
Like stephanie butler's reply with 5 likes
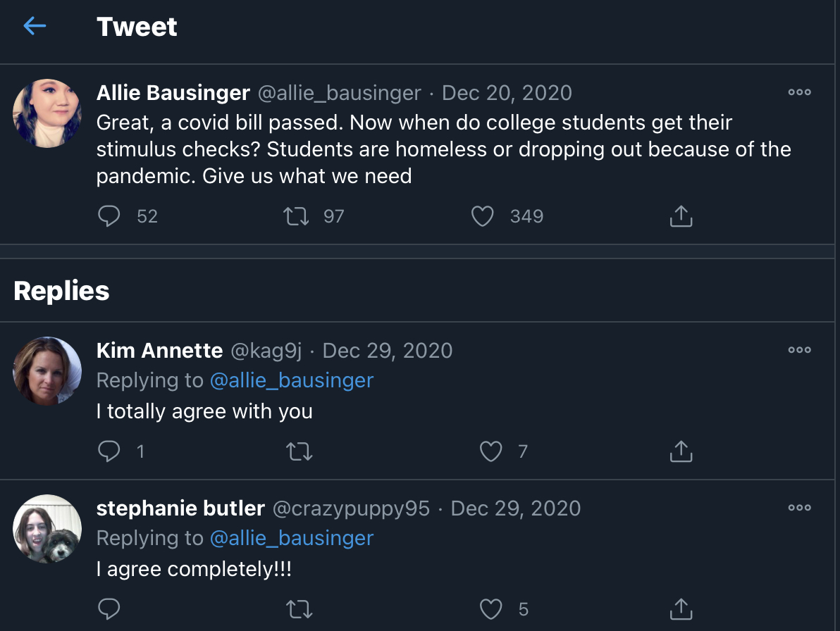coord(490,609)
